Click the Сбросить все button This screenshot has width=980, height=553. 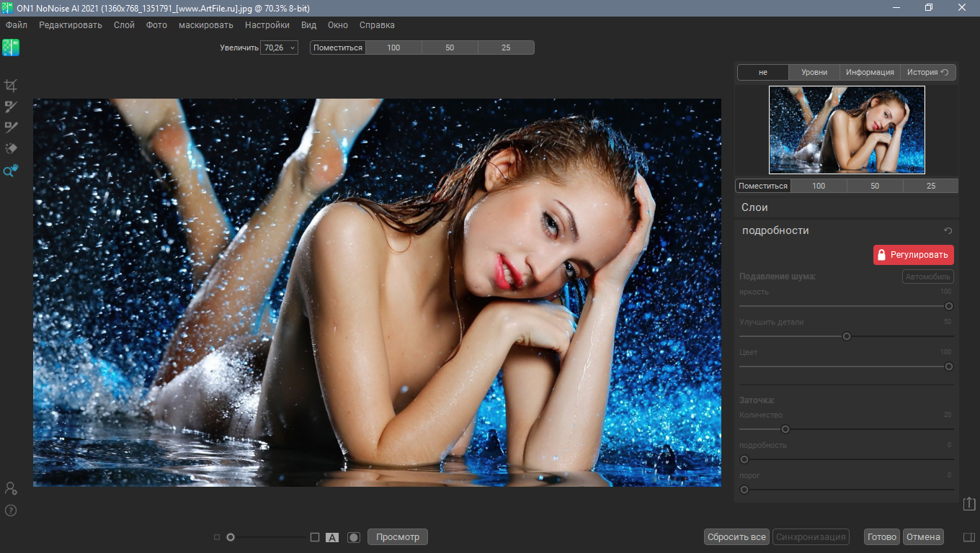tap(736, 537)
